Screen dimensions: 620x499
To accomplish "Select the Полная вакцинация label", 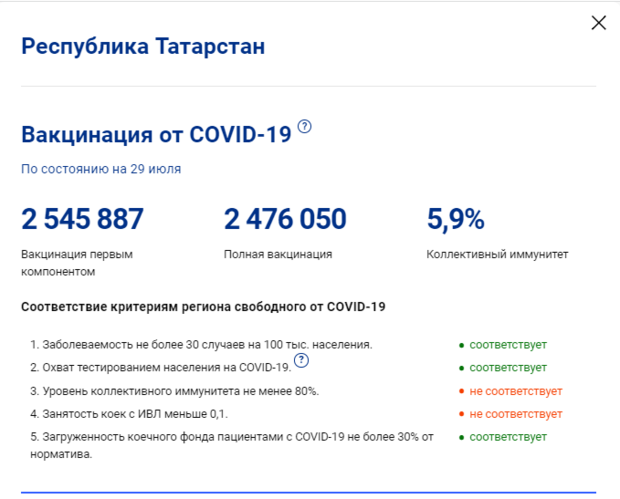I will click(x=278, y=254).
